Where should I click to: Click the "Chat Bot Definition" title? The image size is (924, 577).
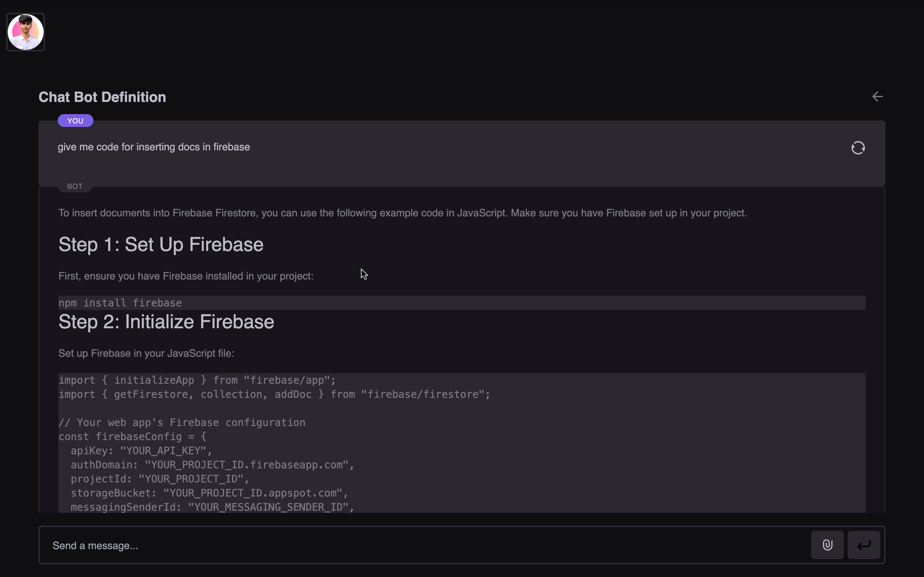pos(102,97)
